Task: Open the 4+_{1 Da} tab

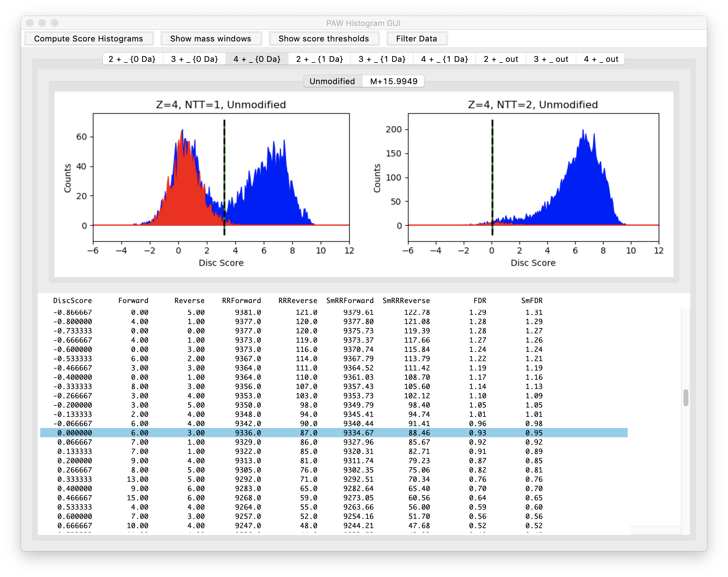Action: [444, 59]
